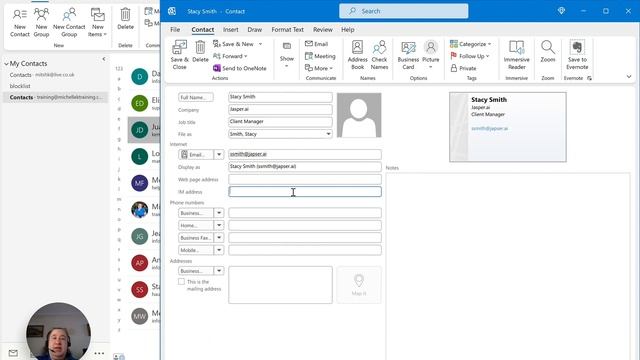Click the Web page address field
Viewport: 640px width, 360px height.
305,179
